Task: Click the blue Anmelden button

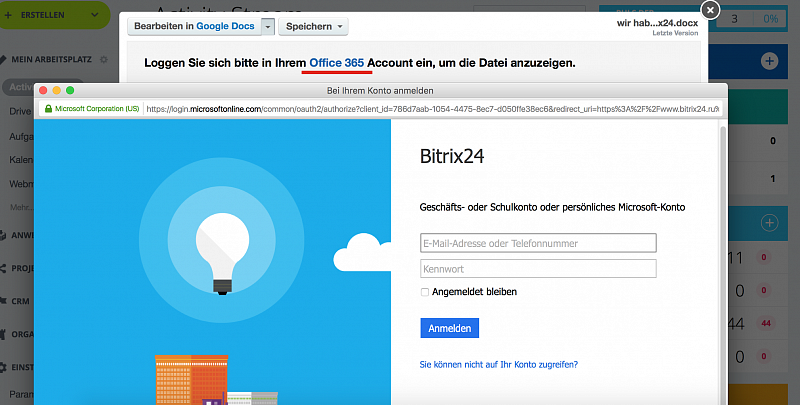Action: pos(449,328)
